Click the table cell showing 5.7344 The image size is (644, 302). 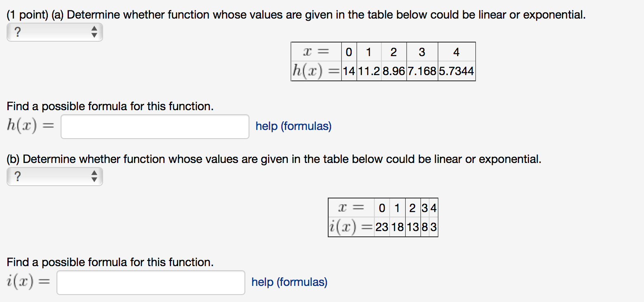tap(457, 70)
